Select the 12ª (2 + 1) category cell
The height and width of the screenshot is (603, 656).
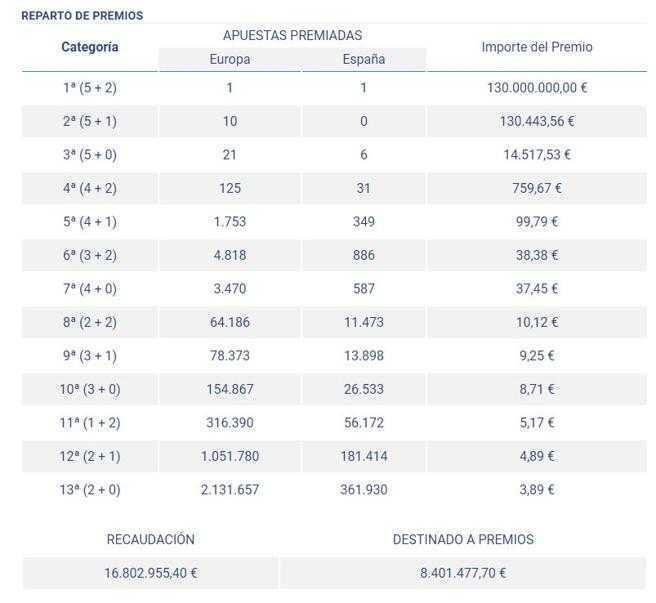pos(90,456)
